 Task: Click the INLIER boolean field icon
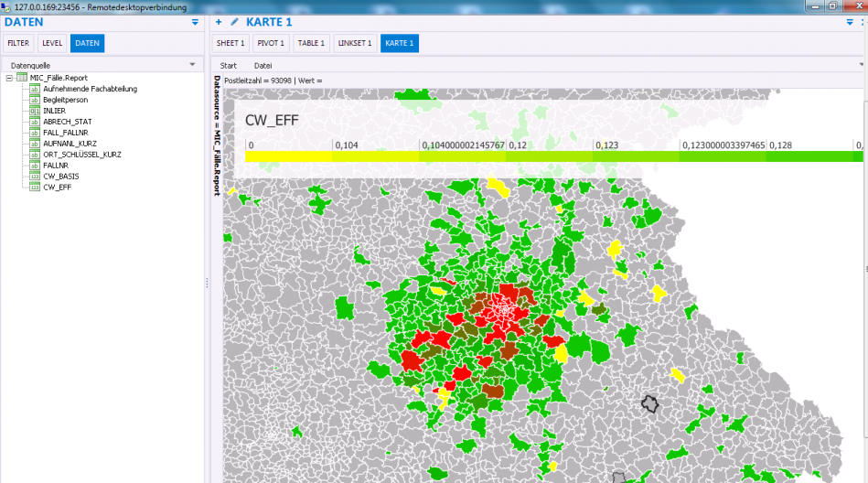[35, 111]
